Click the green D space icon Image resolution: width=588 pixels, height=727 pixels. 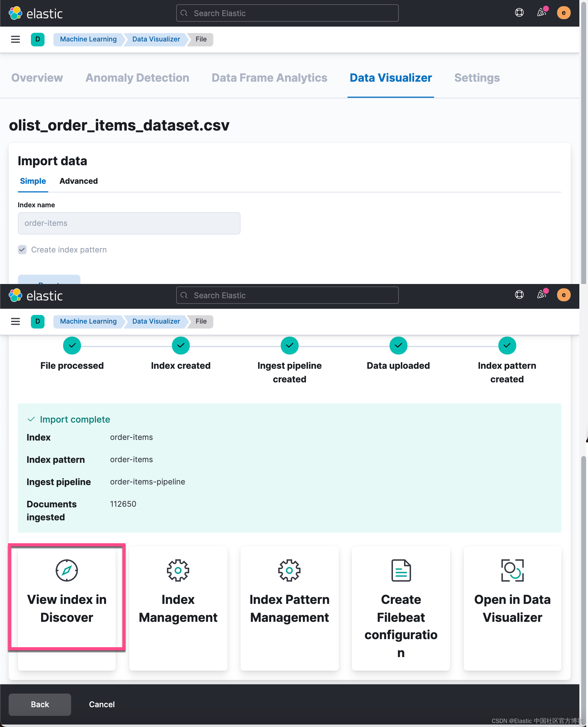coord(38,39)
